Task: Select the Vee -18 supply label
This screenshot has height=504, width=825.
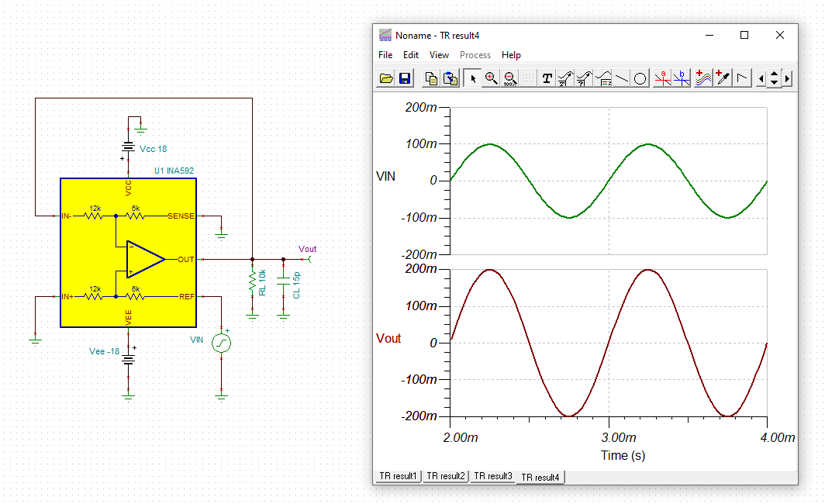Action: pyautogui.click(x=104, y=351)
